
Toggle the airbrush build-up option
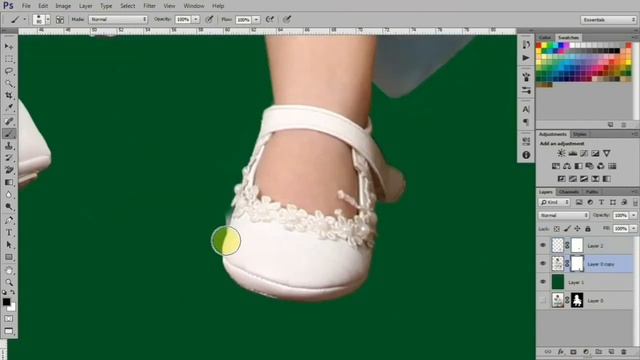[x=270, y=19]
